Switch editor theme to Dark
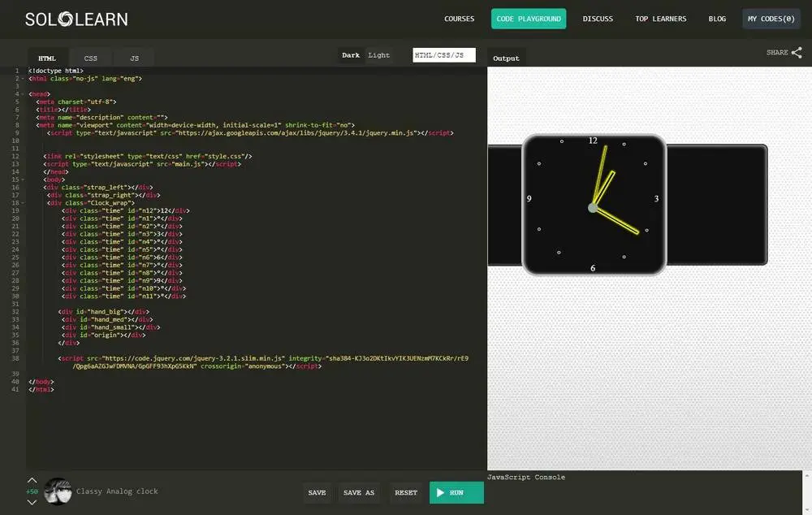Viewport: 812px width, 515px height. tap(351, 55)
